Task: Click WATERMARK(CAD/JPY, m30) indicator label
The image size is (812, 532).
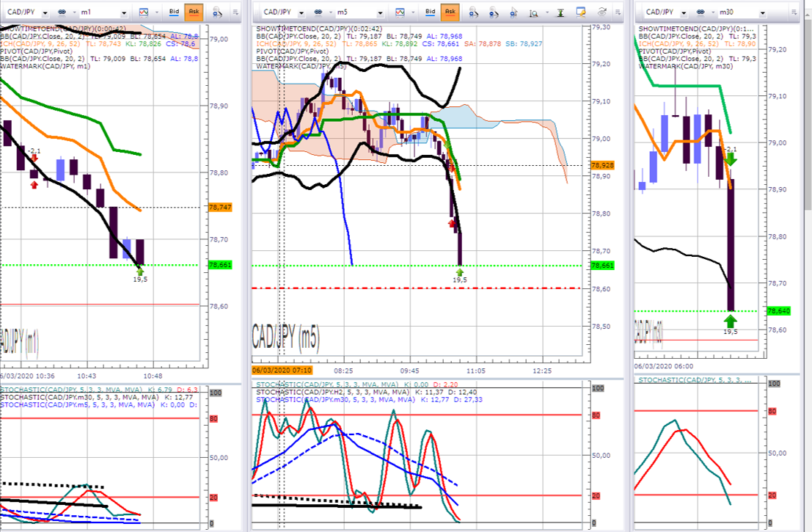Action: click(686, 66)
